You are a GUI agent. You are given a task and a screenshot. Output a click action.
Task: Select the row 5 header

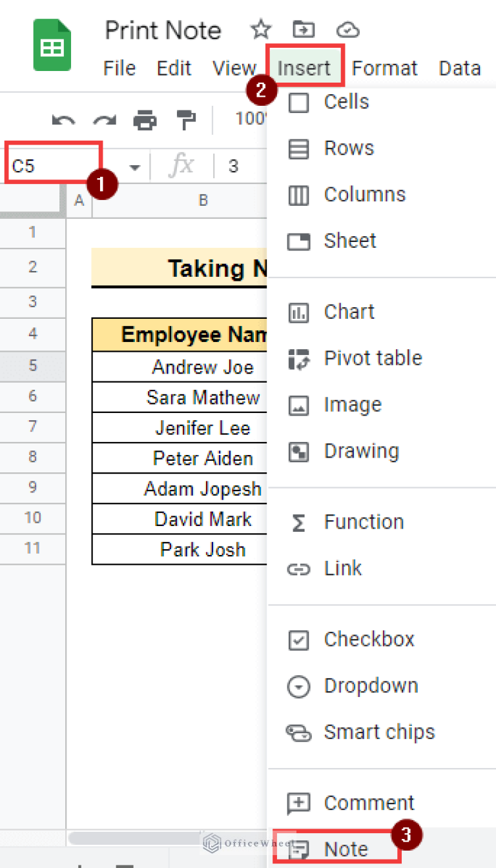click(x=33, y=366)
